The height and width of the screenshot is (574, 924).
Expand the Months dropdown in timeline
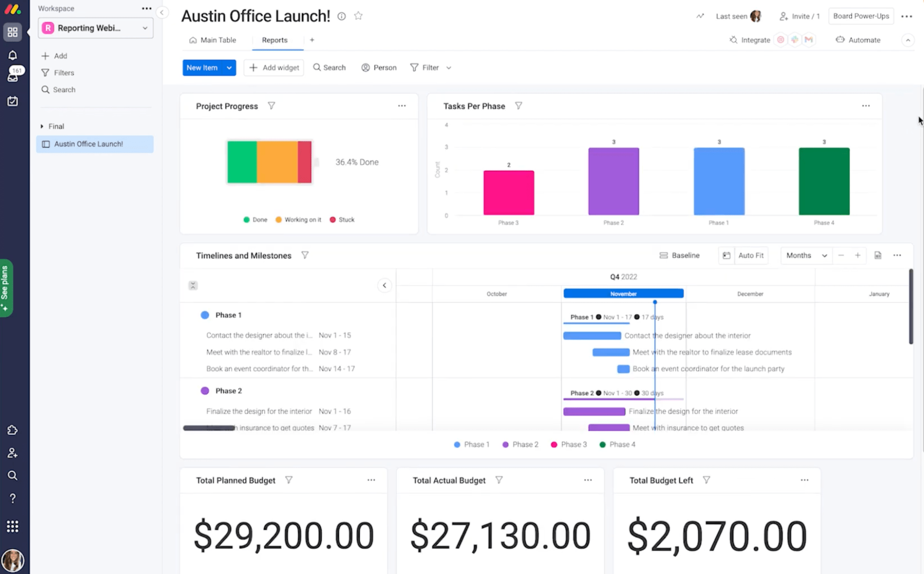pyautogui.click(x=805, y=255)
